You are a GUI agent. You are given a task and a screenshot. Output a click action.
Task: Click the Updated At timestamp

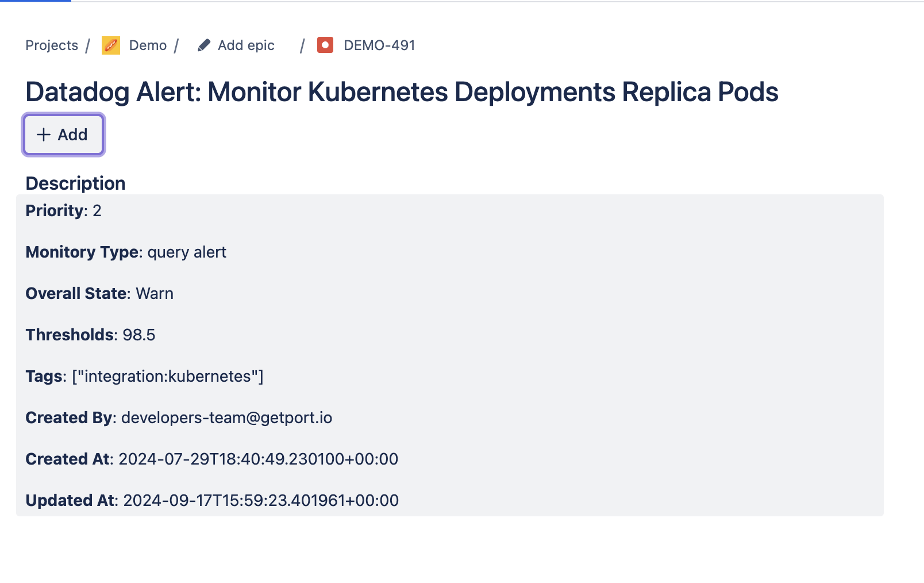click(261, 501)
